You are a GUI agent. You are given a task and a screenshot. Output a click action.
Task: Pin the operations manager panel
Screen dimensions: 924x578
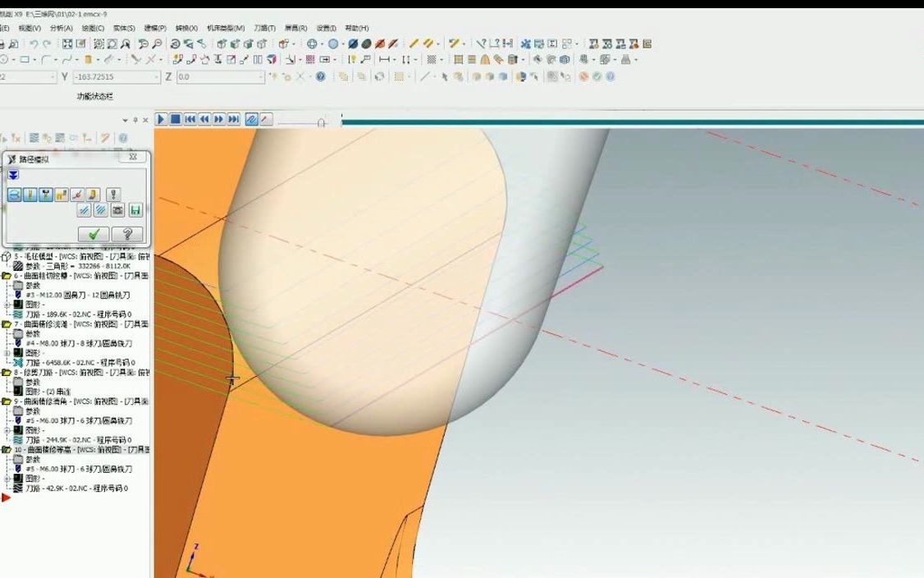pyautogui.click(x=135, y=120)
